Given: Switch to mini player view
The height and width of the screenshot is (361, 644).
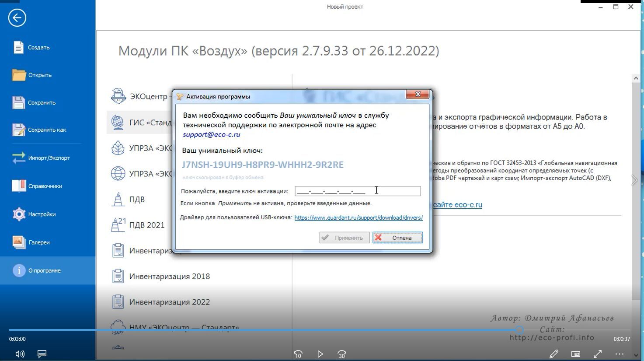Looking at the screenshot, I should point(576,354).
